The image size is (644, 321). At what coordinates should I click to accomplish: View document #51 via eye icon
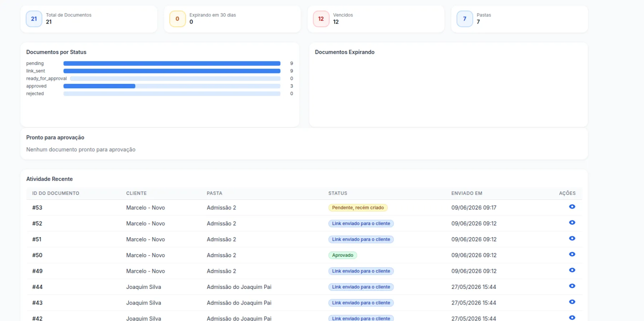coord(572,239)
